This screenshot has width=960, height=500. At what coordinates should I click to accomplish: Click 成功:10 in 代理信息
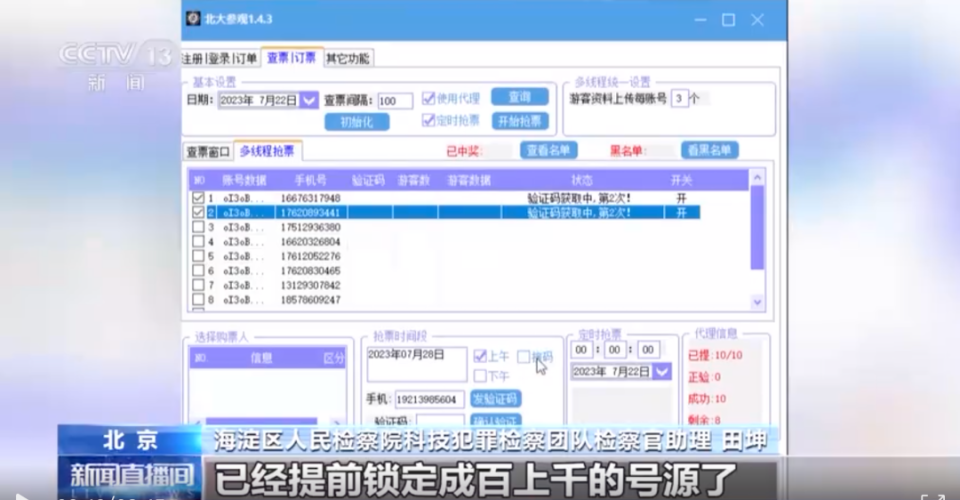pos(707,399)
